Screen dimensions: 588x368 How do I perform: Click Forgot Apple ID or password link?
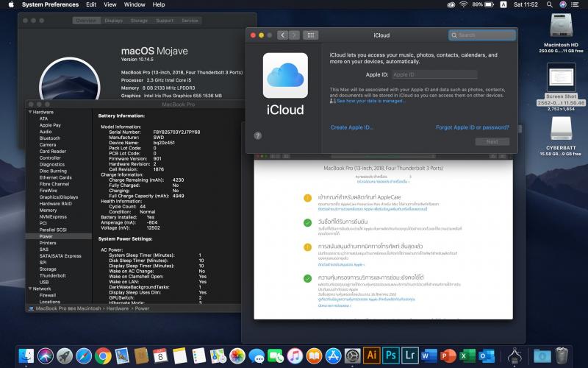point(472,127)
